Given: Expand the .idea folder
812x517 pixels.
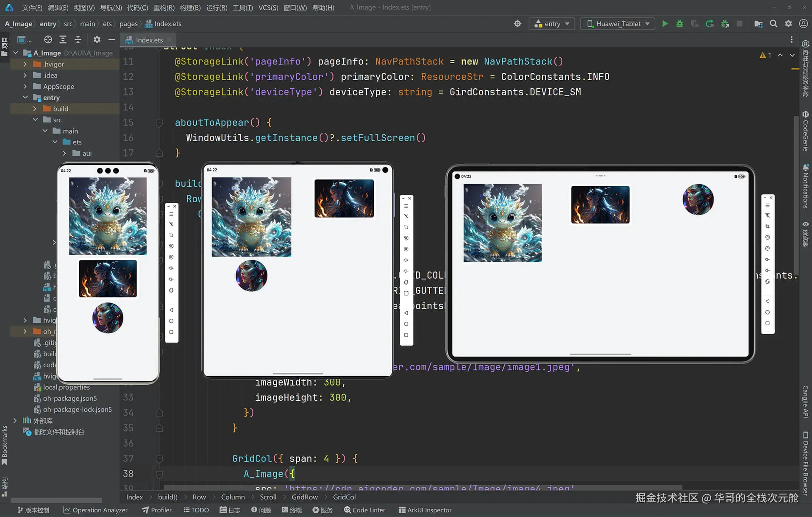Looking at the screenshot, I should [x=25, y=75].
